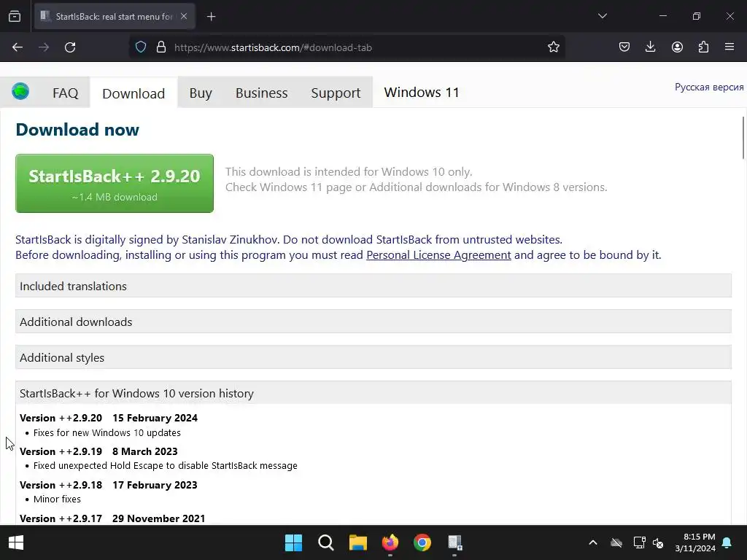The width and height of the screenshot is (747, 560).
Task: Open the Personal License Agreement link
Action: point(438,255)
